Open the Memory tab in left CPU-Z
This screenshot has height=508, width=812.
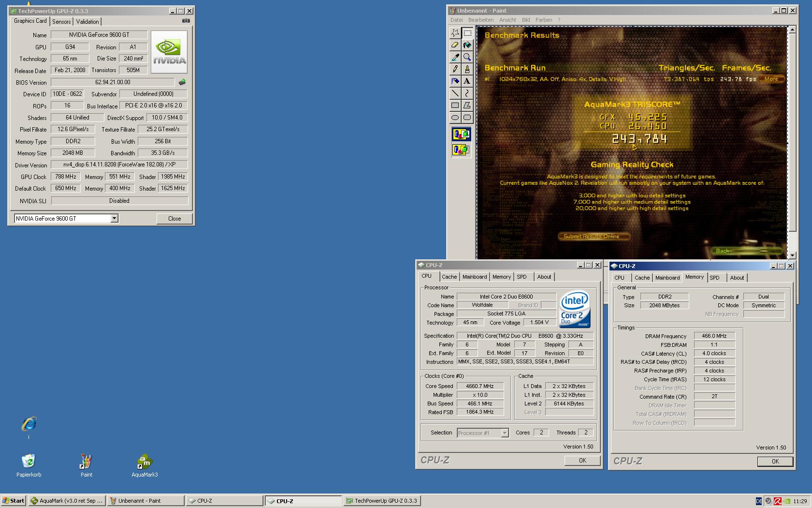[x=502, y=277]
